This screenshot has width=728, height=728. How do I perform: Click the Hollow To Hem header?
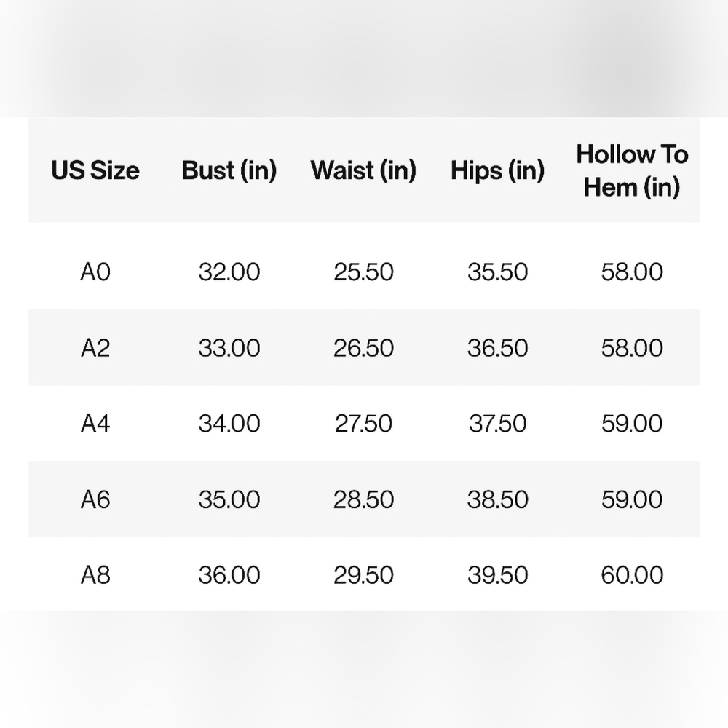(x=632, y=171)
